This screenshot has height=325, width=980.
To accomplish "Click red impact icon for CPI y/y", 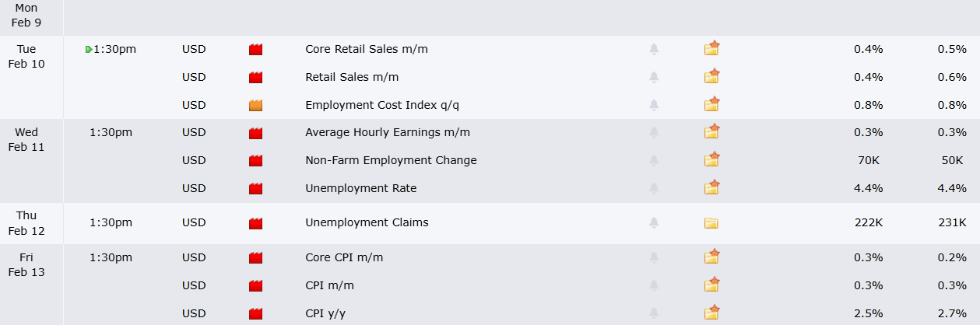I will click(x=255, y=314).
